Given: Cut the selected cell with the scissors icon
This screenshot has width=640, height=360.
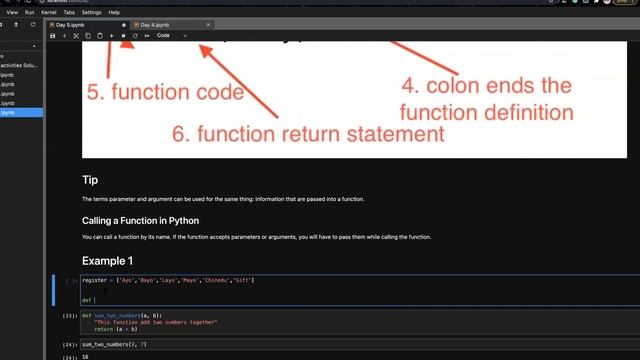Looking at the screenshot, I should click(76, 36).
